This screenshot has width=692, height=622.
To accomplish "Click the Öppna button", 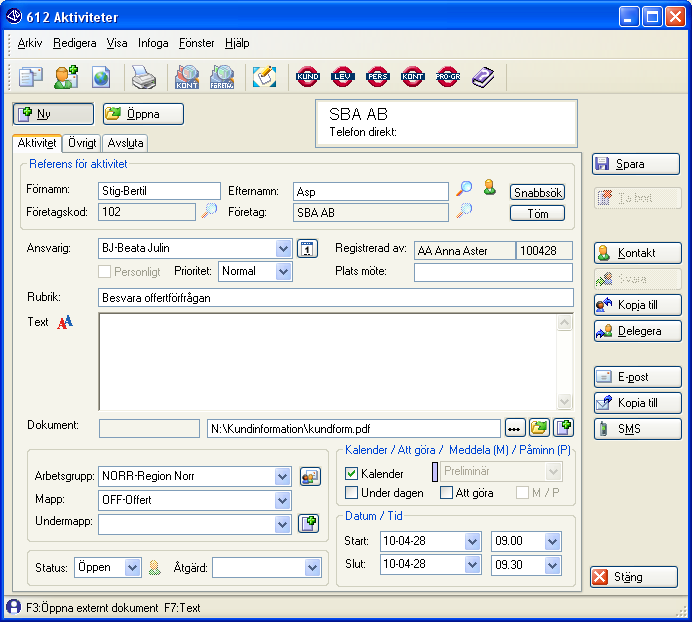I will tap(143, 114).
